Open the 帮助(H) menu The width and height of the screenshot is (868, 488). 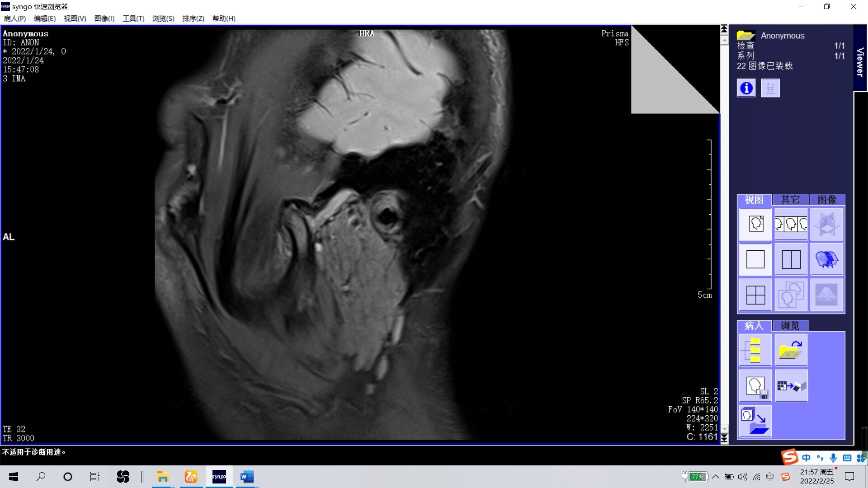point(224,19)
